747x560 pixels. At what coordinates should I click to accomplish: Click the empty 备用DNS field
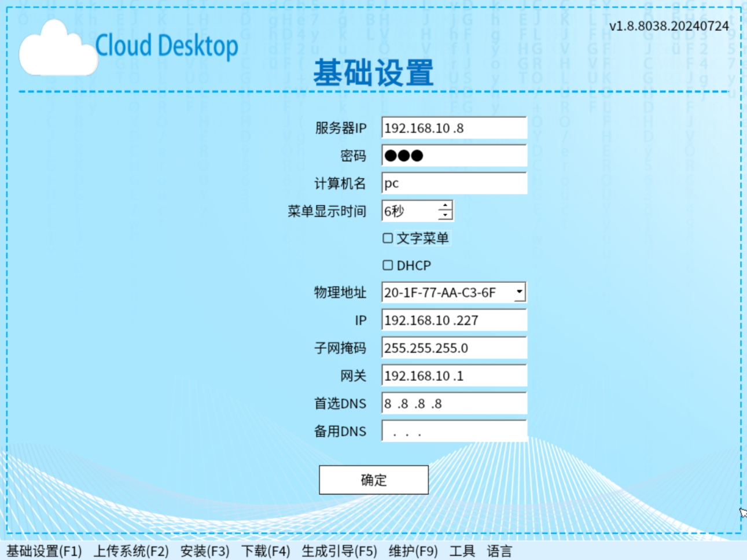(454, 431)
